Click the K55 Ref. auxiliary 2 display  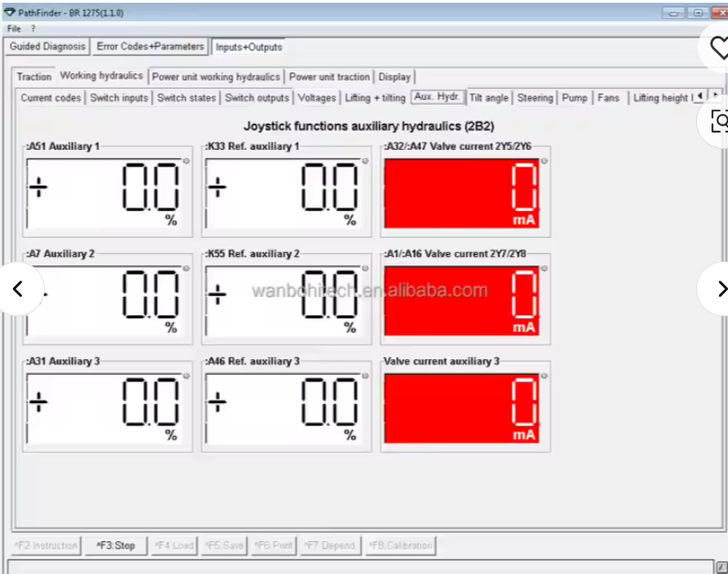click(x=283, y=301)
